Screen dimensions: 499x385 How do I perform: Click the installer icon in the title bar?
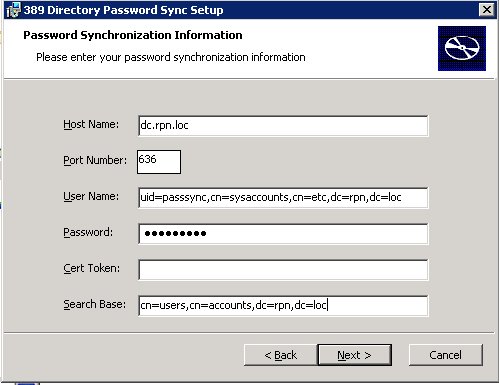point(13,10)
